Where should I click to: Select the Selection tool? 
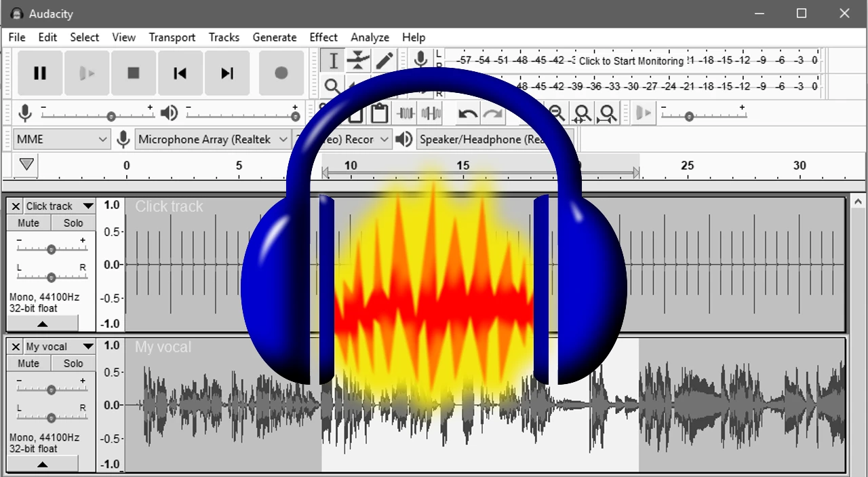tap(332, 60)
